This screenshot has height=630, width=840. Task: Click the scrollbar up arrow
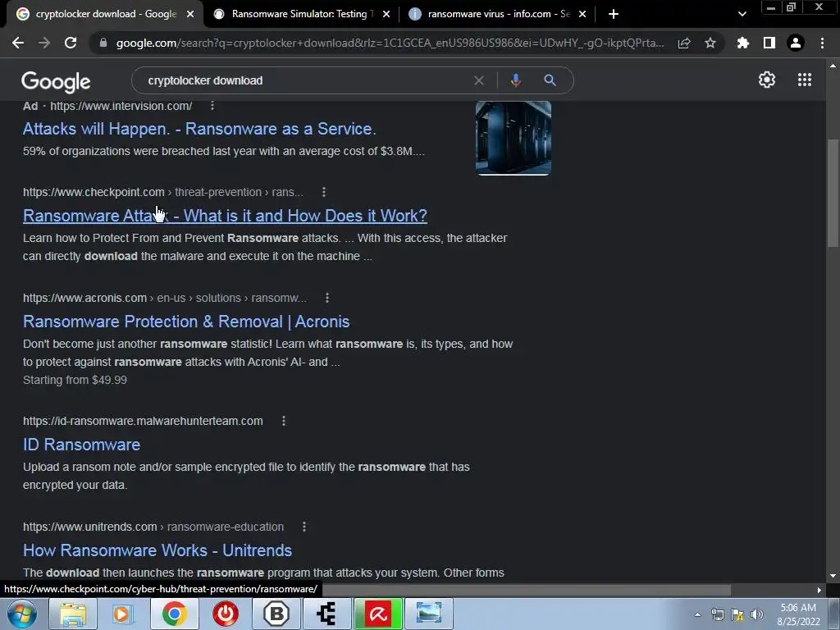point(833,66)
